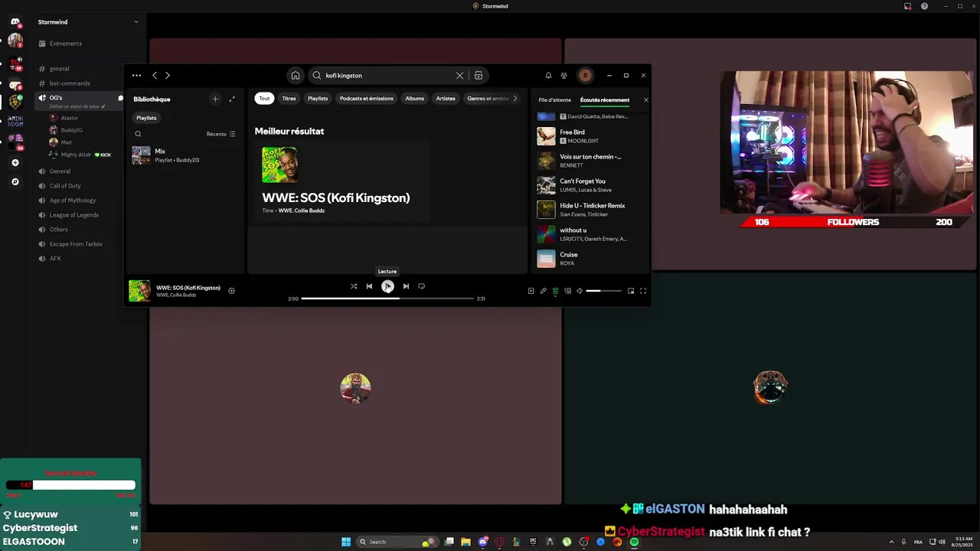The image size is (980, 551).
Task: Switch to Écoutés récemment tab
Action: click(x=605, y=100)
